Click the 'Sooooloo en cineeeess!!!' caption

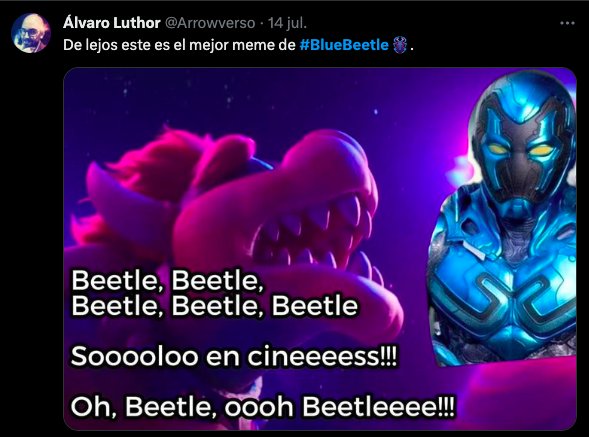coord(234,356)
